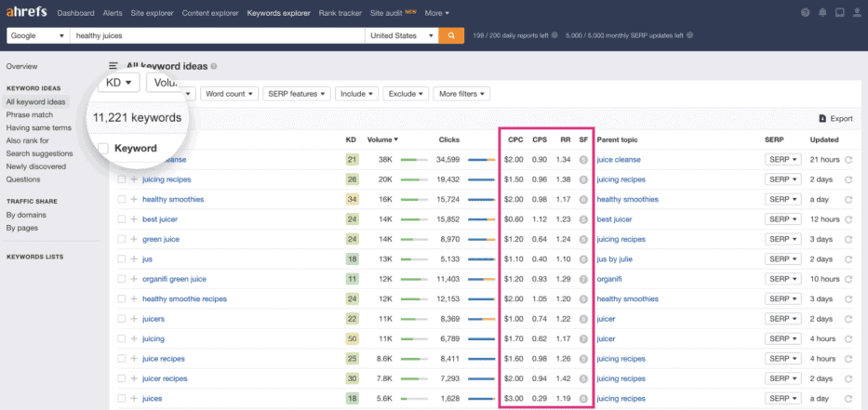Refresh the best juicer row data
Image resolution: width=868 pixels, height=410 pixels.
848,219
